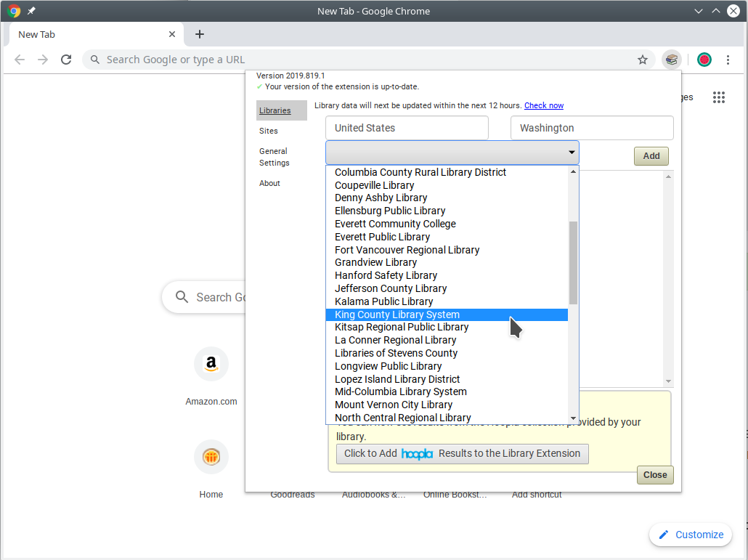This screenshot has width=748, height=560.
Task: Open the Library Extension toolbar icon
Action: (672, 60)
